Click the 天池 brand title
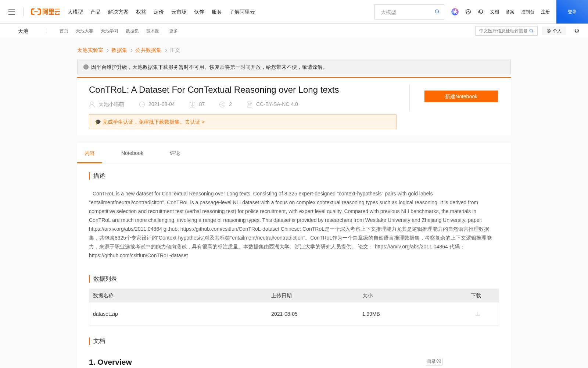The height and width of the screenshot is (368, 588). pyautogui.click(x=23, y=31)
